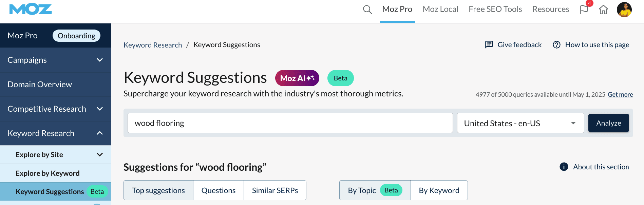Screen dimensions: 644x205
Task: Click the Moz logo
Action: click(31, 10)
